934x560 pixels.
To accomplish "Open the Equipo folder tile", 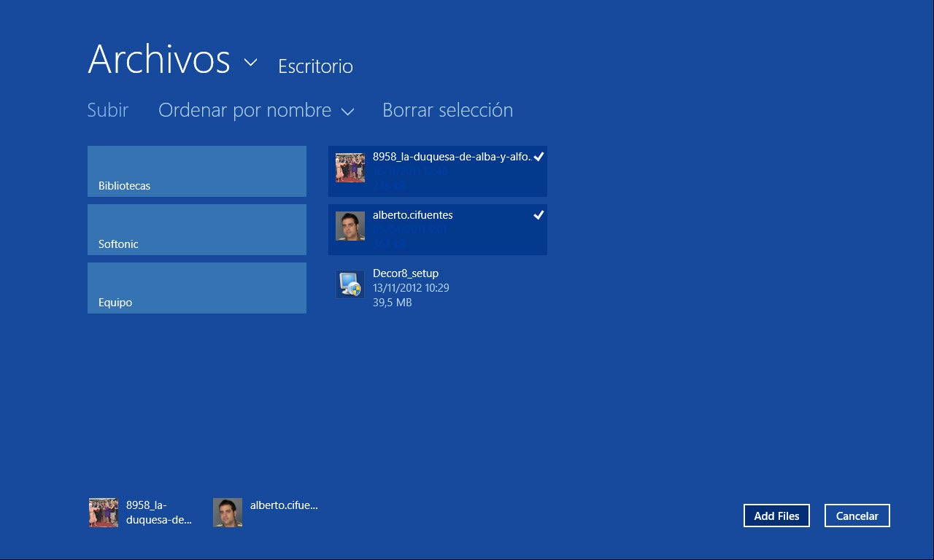I will click(x=197, y=288).
